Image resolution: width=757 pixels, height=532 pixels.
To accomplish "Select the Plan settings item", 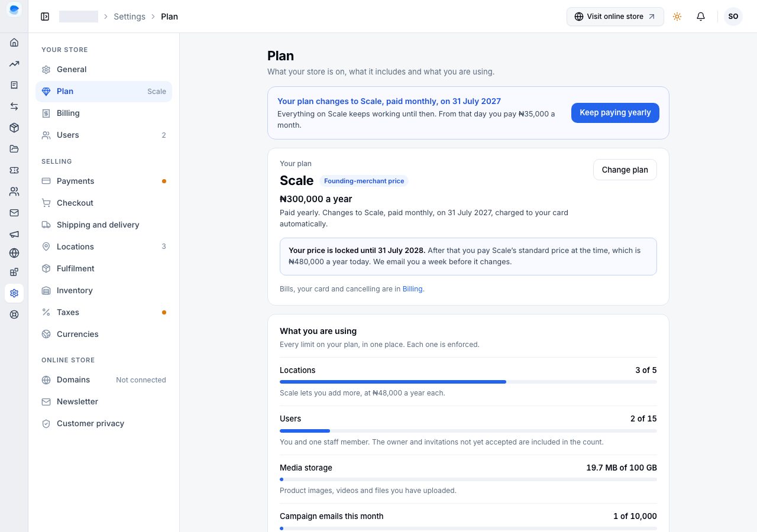I will click(x=104, y=92).
